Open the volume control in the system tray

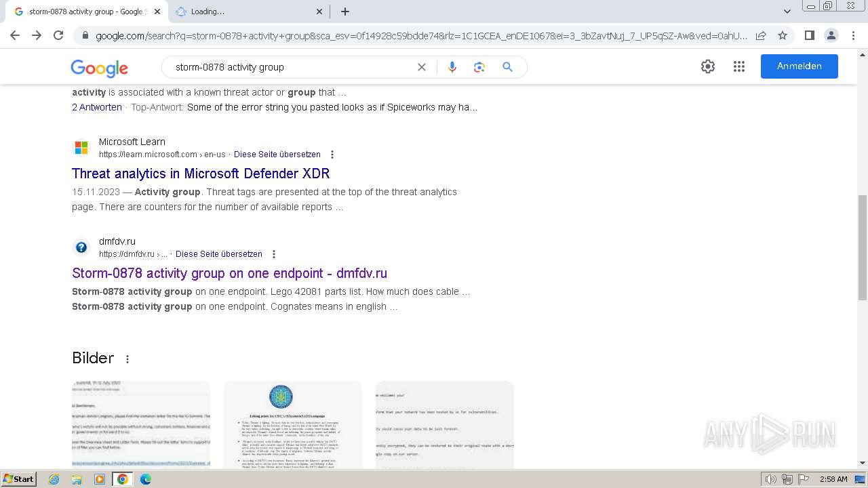pyautogui.click(x=771, y=479)
